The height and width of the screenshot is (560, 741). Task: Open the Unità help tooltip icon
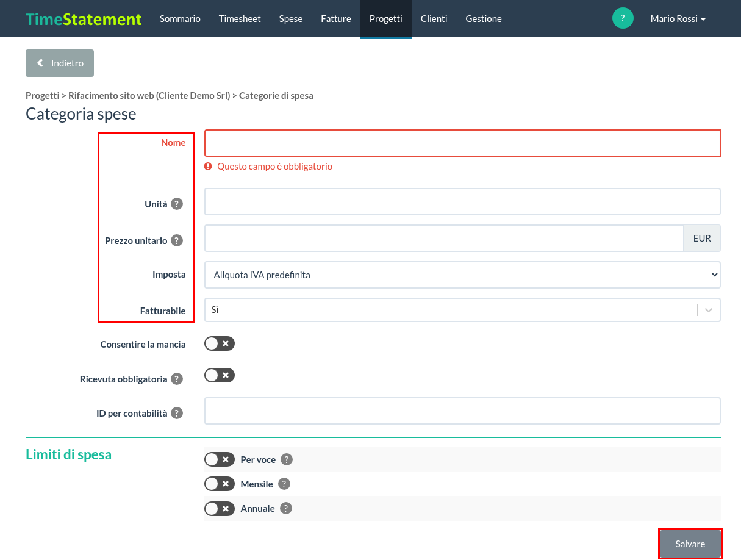click(177, 204)
